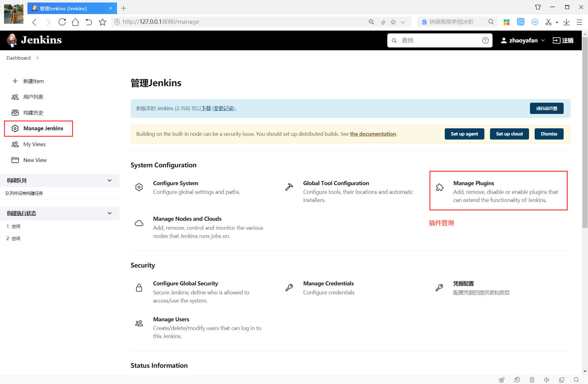Click the Dashboard breadcrumb
The height and width of the screenshot is (384, 588).
[x=19, y=58]
